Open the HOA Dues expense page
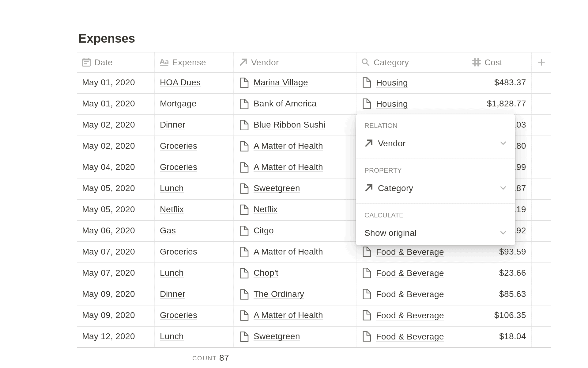Screen dimensions: 588x368 click(x=180, y=82)
